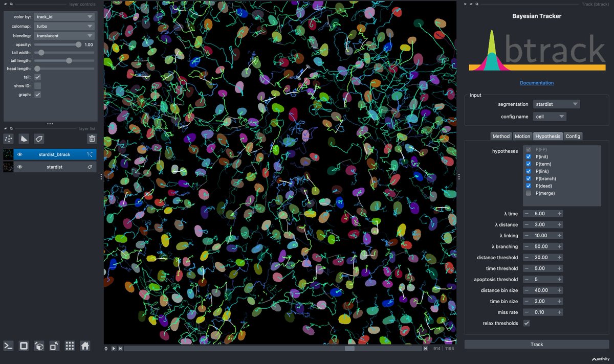Open the napari IPython console

click(x=8, y=346)
